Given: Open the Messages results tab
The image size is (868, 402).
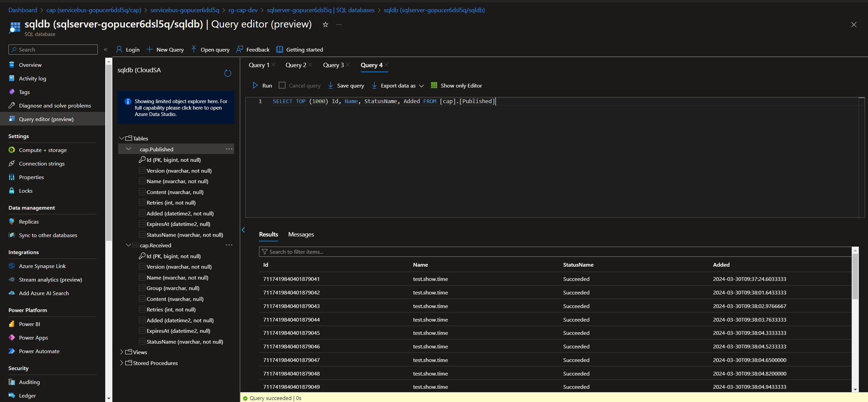Looking at the screenshot, I should point(301,234).
